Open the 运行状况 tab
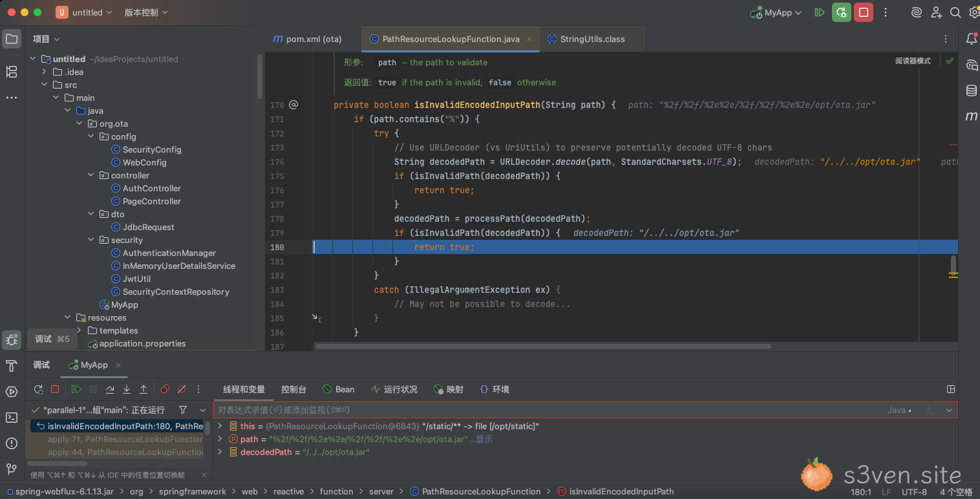Viewport: 980px width, 499px height. click(x=394, y=389)
